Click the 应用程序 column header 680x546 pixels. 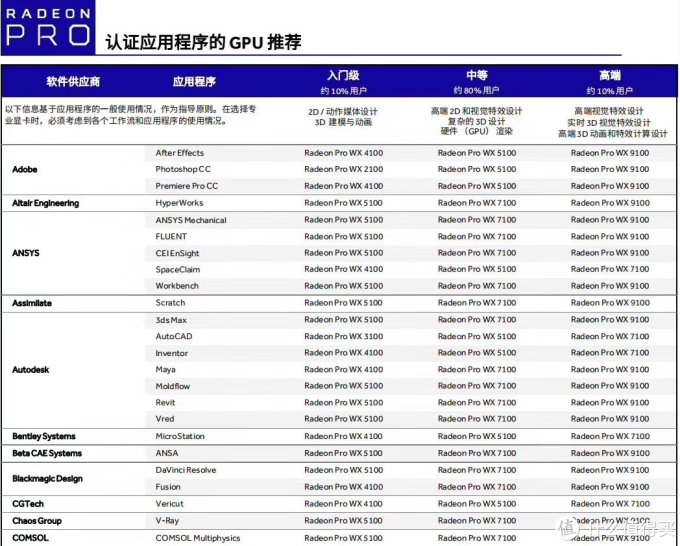[194, 82]
